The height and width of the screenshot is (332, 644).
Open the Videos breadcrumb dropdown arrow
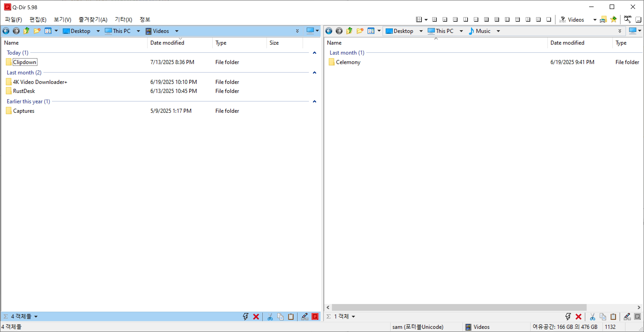177,31
